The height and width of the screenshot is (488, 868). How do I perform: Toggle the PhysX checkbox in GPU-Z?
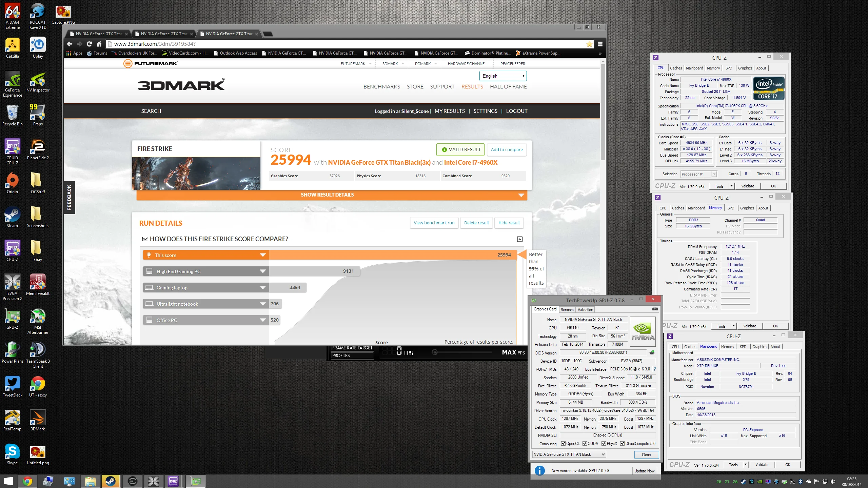604,443
